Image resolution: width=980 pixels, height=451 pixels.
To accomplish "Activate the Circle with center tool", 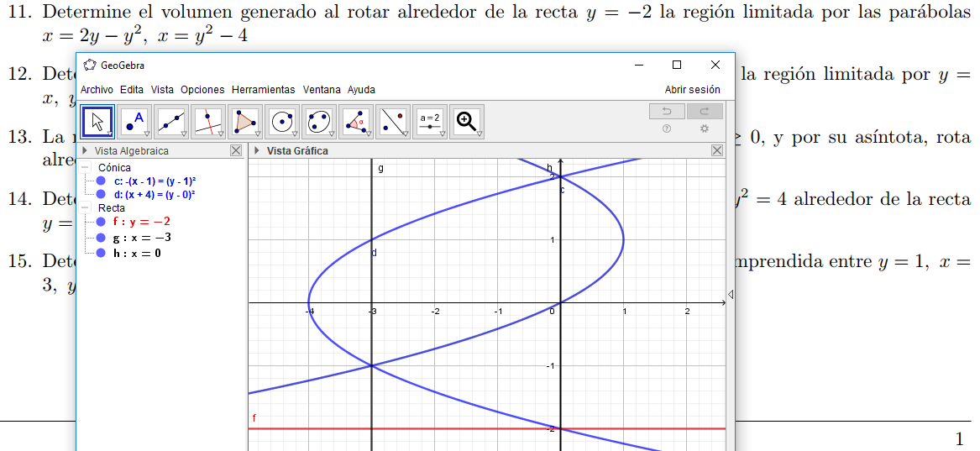I will [x=282, y=122].
